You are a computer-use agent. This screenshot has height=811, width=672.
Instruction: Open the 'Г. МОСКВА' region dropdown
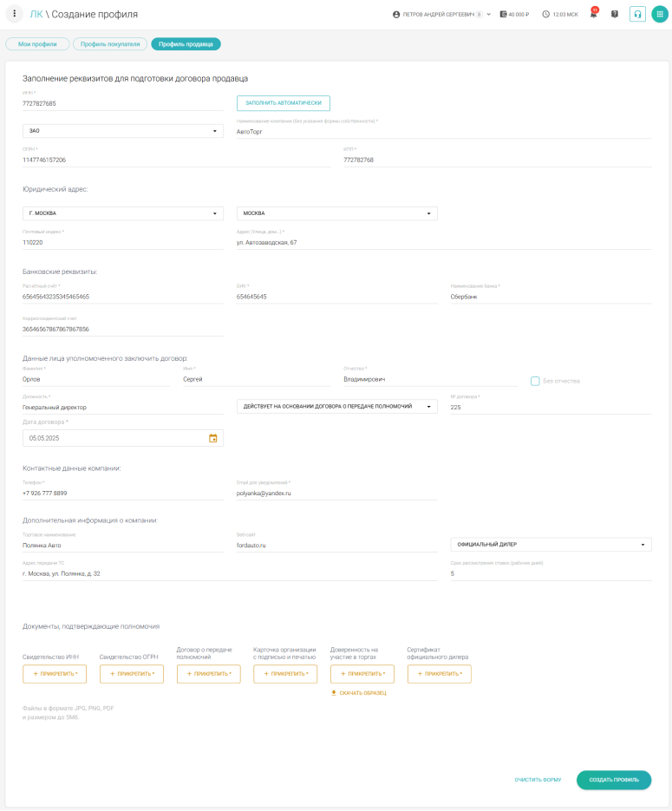coord(123,213)
